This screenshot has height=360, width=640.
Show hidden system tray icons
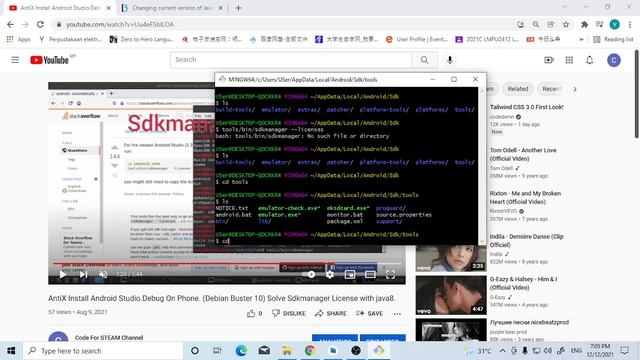pyautogui.click(x=502, y=351)
